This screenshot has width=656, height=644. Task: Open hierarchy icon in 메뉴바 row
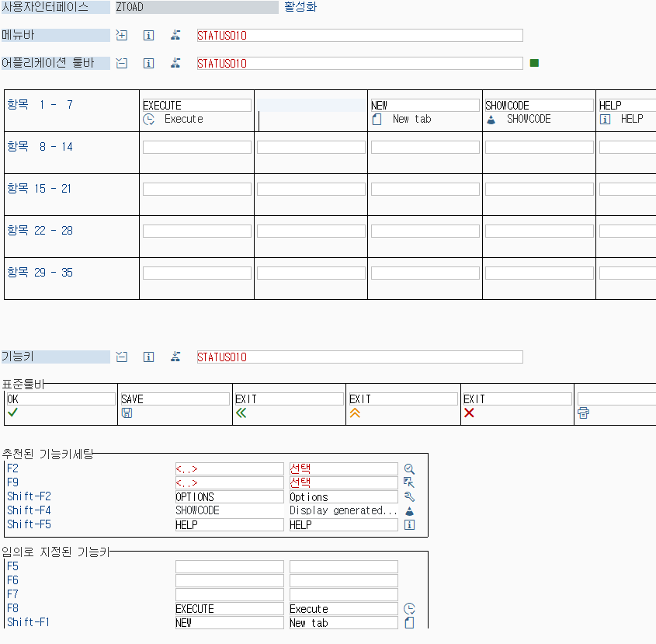[175, 35]
